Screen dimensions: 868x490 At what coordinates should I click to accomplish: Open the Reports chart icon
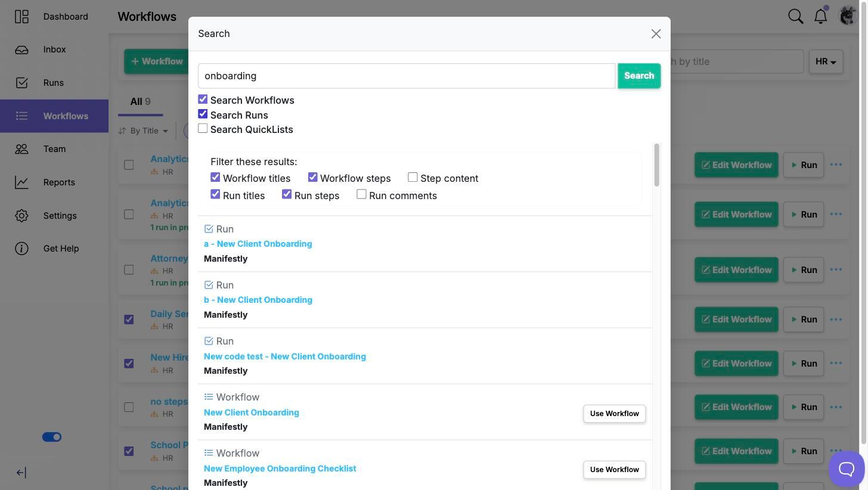(21, 182)
